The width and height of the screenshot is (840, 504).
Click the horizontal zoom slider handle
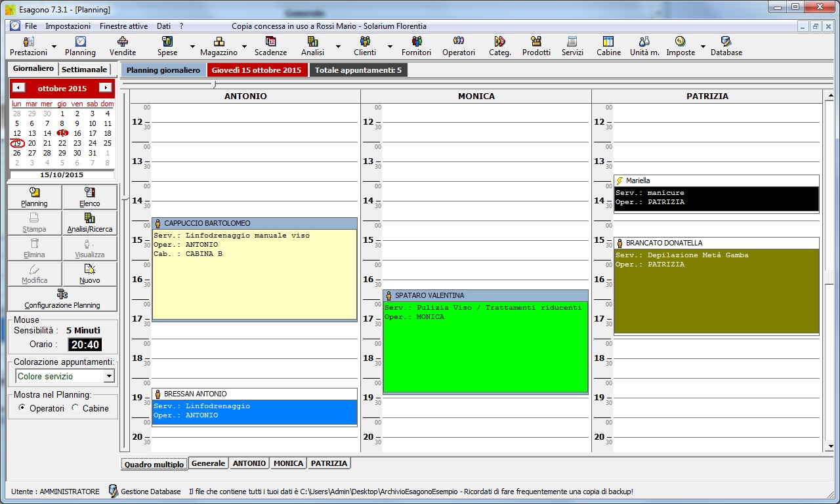click(x=214, y=83)
